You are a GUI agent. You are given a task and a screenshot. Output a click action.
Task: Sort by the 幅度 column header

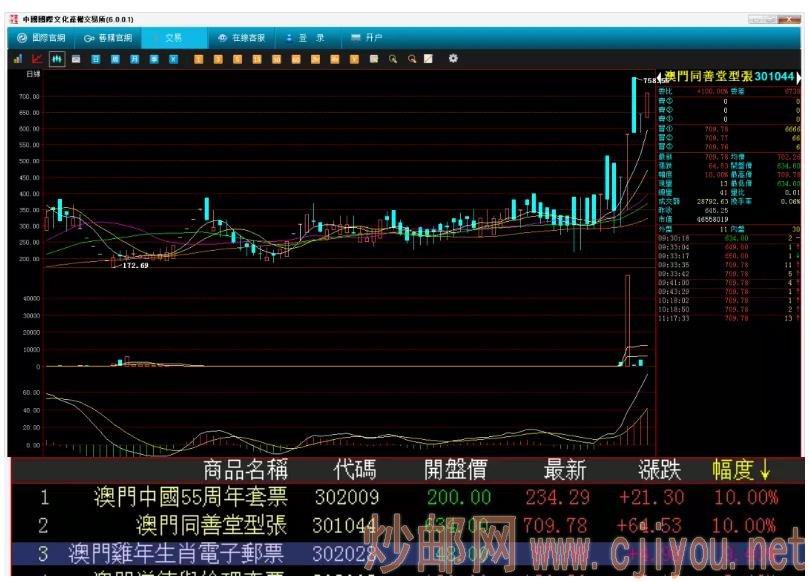click(741, 470)
